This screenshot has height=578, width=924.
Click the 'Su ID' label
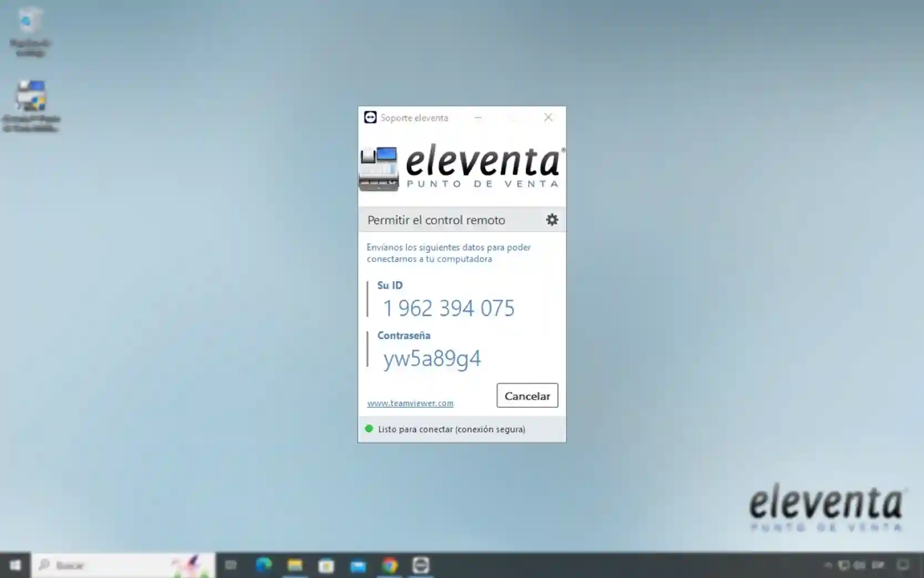pyautogui.click(x=390, y=285)
